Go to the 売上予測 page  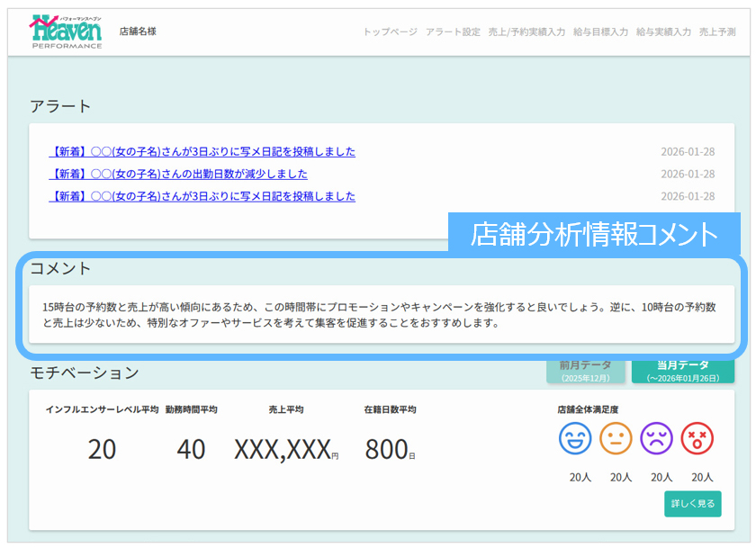717,31
